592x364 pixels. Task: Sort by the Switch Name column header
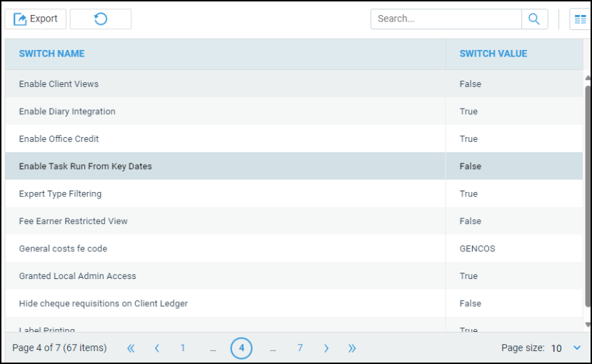coord(51,54)
